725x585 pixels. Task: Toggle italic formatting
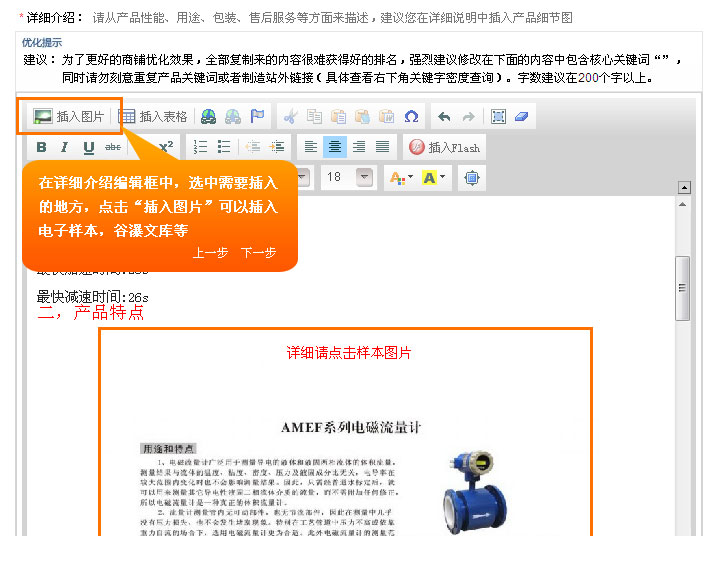[x=65, y=147]
